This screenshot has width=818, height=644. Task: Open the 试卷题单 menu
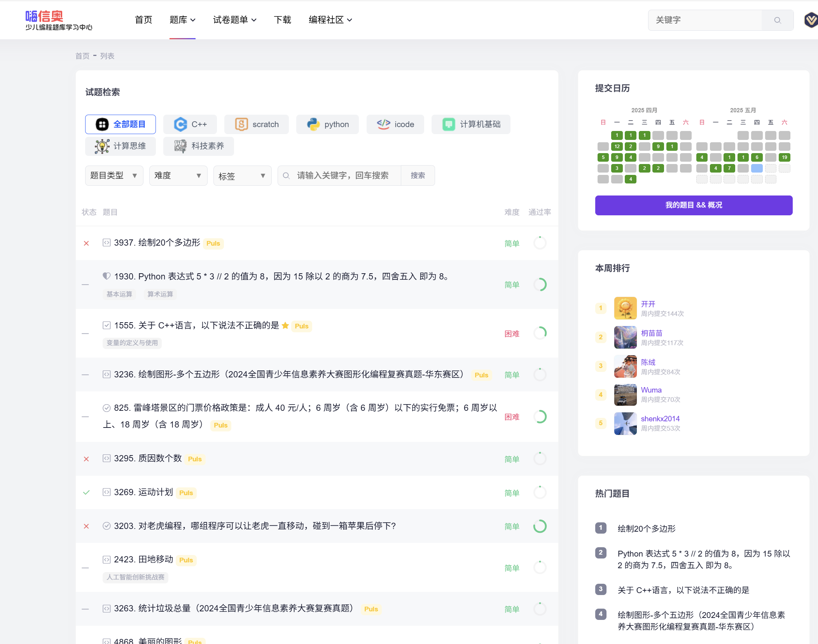pos(234,20)
